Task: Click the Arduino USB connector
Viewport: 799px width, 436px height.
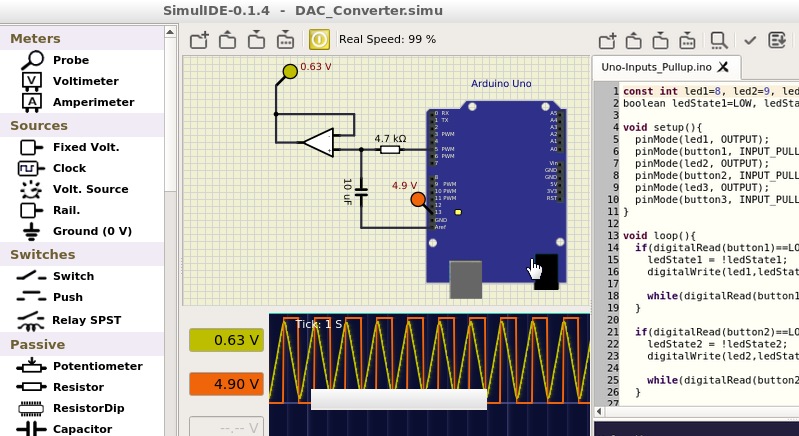Action: [x=466, y=280]
